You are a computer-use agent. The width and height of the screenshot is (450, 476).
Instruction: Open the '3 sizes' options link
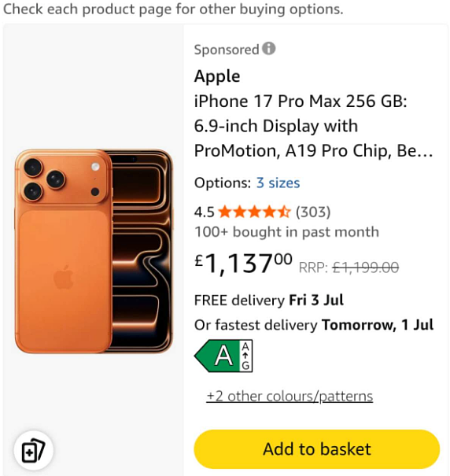click(x=278, y=183)
